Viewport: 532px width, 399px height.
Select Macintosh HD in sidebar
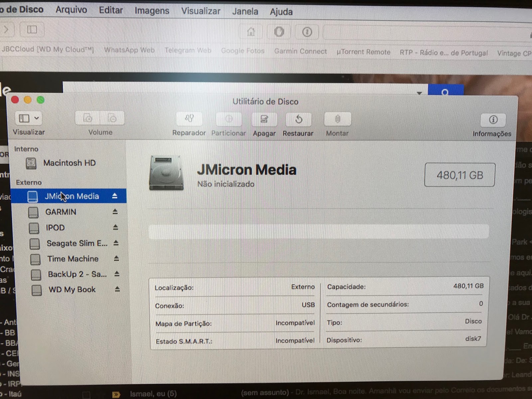click(x=69, y=163)
